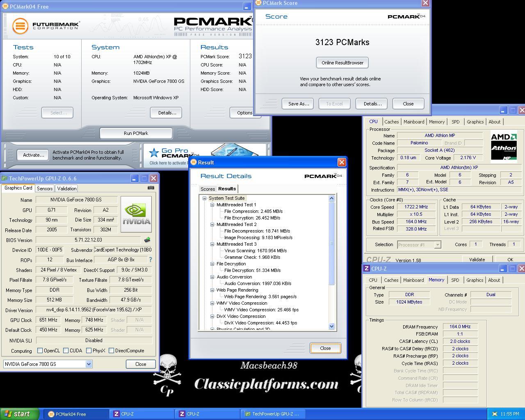Image resolution: width=525 pixels, height=420 pixels.
Task: Collapse the Multithreaded Test 2 node
Action: (212, 224)
